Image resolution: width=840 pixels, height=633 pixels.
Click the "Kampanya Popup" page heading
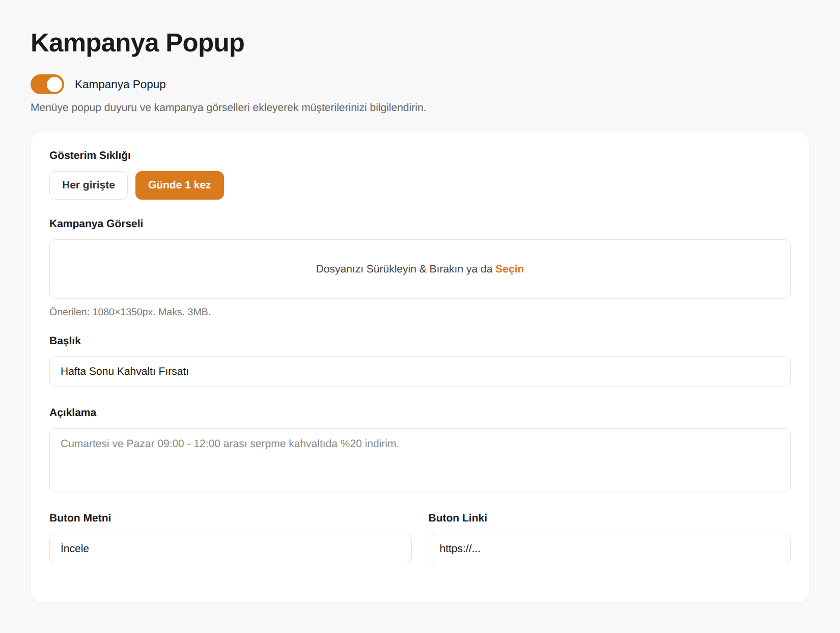(x=137, y=43)
